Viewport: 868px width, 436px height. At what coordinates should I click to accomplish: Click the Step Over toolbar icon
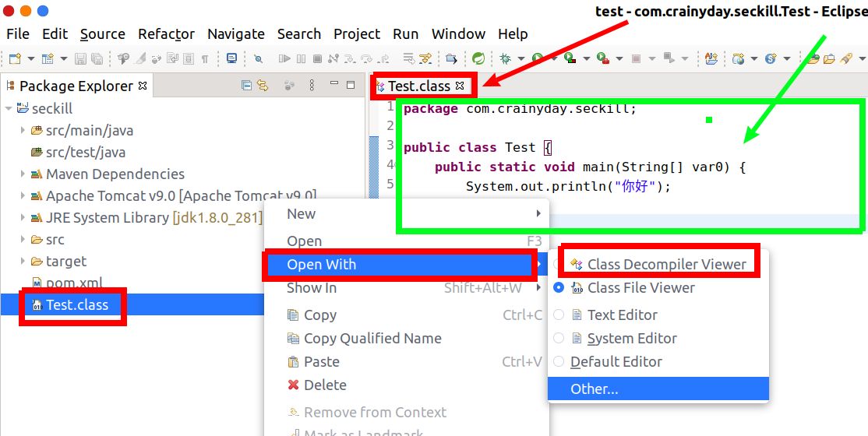tap(366, 58)
